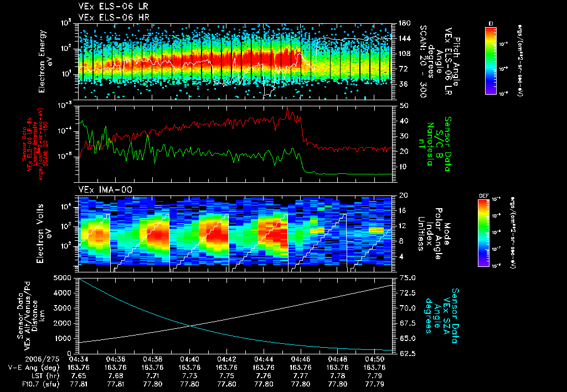Click the LST value '7.71'
567x392 pixels.
[152, 376]
